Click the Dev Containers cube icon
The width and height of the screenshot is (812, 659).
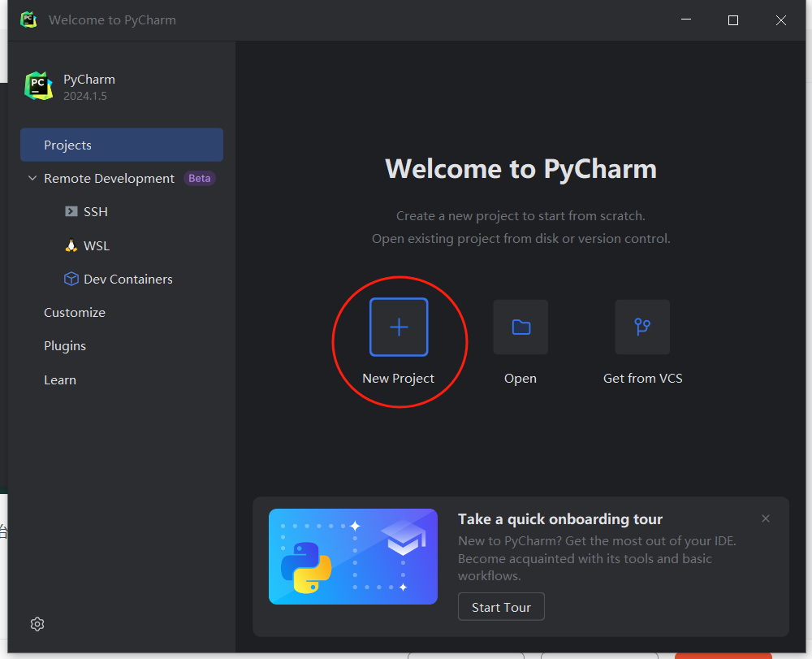click(x=71, y=279)
